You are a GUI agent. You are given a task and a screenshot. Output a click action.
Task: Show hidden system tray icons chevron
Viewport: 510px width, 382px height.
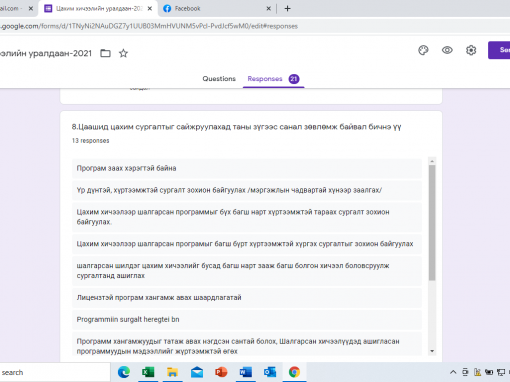tap(453, 372)
